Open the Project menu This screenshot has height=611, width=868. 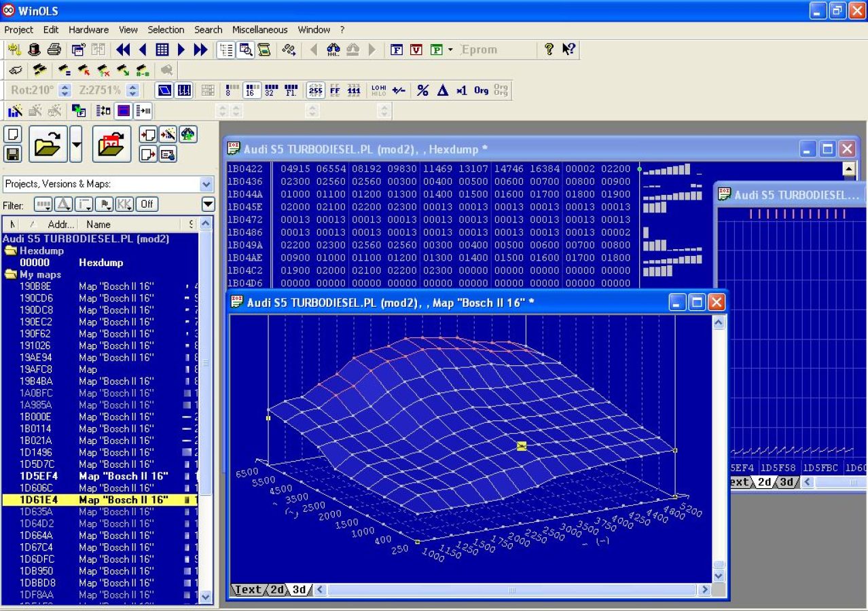pyautogui.click(x=18, y=30)
